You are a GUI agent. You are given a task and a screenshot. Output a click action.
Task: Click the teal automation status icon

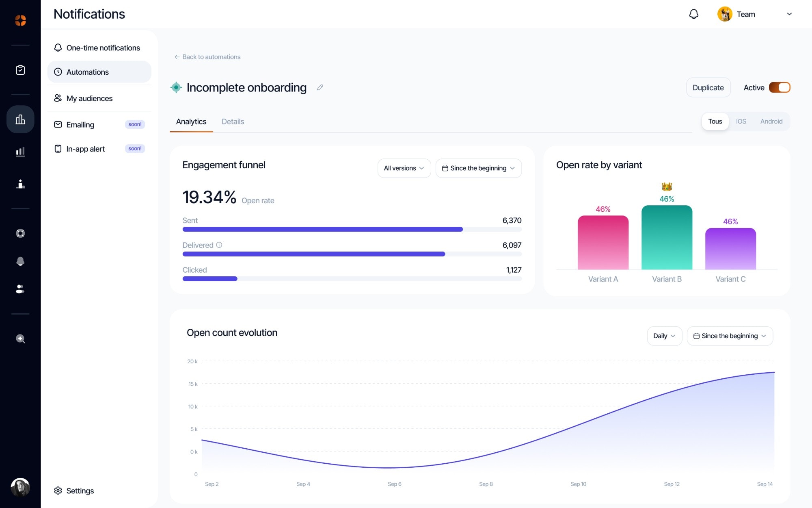point(176,87)
